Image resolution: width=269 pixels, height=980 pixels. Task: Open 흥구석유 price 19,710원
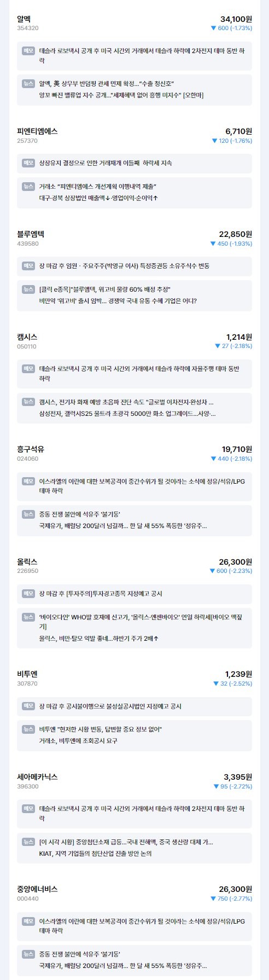(x=237, y=449)
